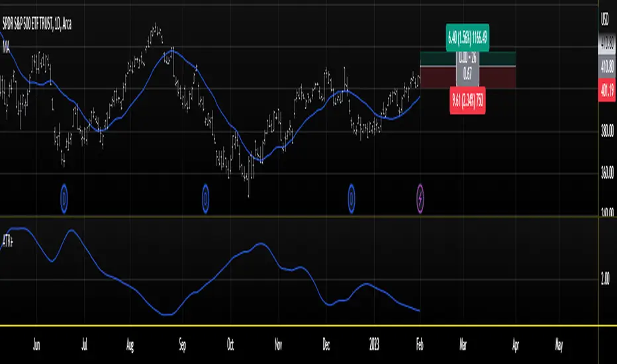Click the yellow pane separator line above ATR+
617x364 pixels.
298,217
